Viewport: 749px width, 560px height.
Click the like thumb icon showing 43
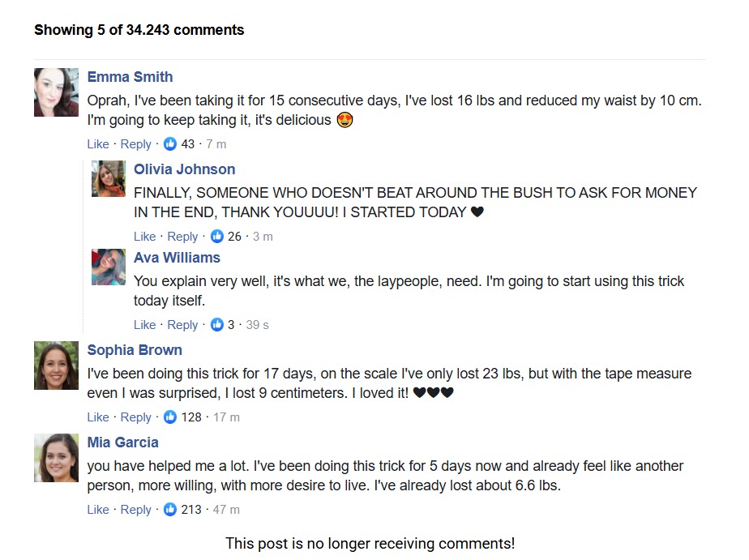(x=170, y=143)
